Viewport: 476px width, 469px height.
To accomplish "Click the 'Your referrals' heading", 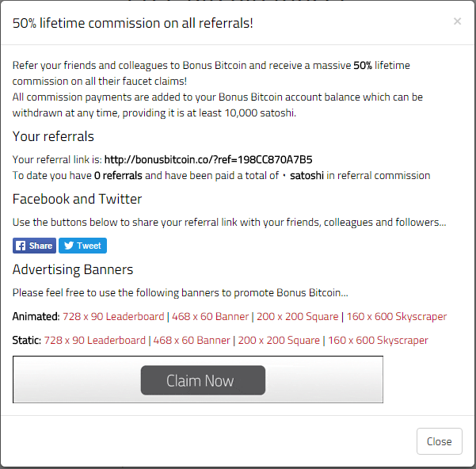I will (53, 136).
